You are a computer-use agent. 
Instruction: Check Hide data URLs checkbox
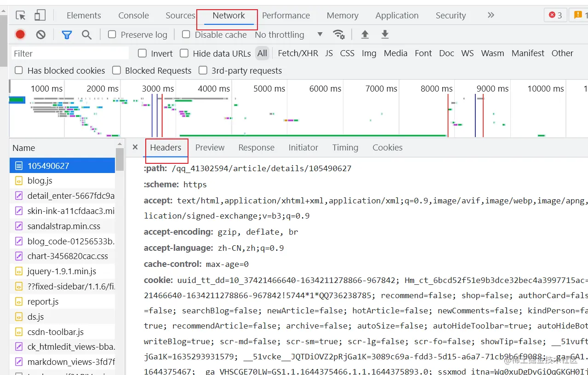coord(184,53)
